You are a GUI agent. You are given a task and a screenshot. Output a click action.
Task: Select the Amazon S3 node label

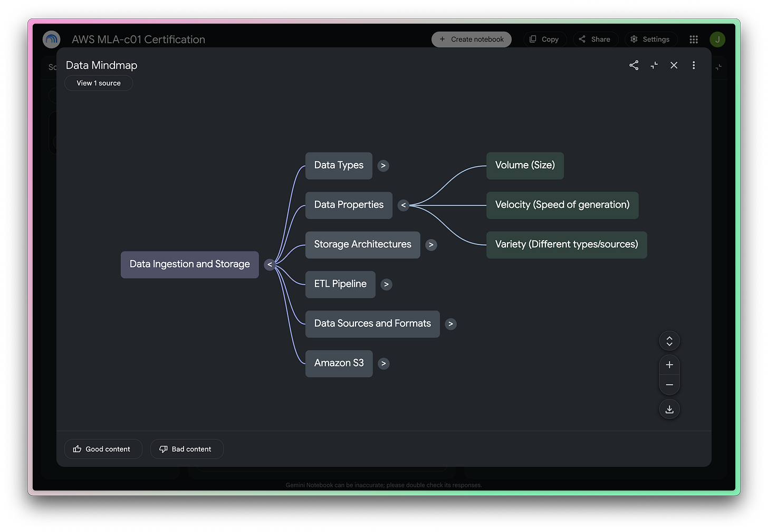pyautogui.click(x=339, y=363)
